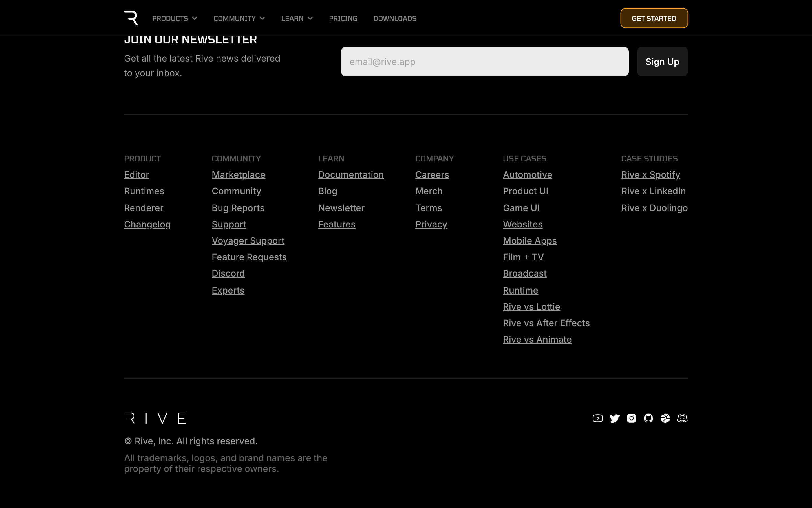Click the RIVE wordmark in footer
This screenshot has height=508, width=812.
coord(155,418)
